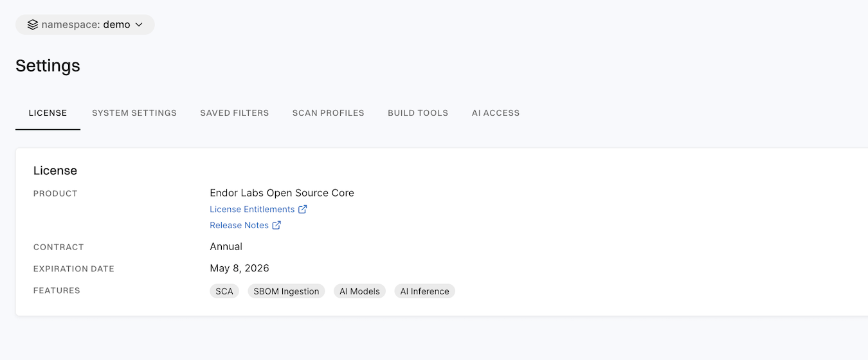Expand the namespace dropdown chevron
This screenshot has width=868, height=360.
139,25
